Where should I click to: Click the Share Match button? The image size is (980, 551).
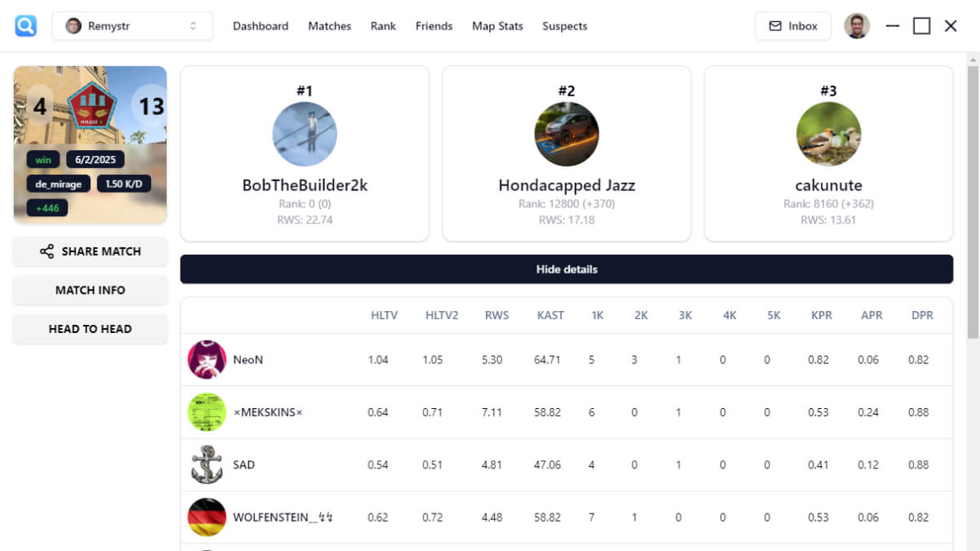pyautogui.click(x=90, y=251)
